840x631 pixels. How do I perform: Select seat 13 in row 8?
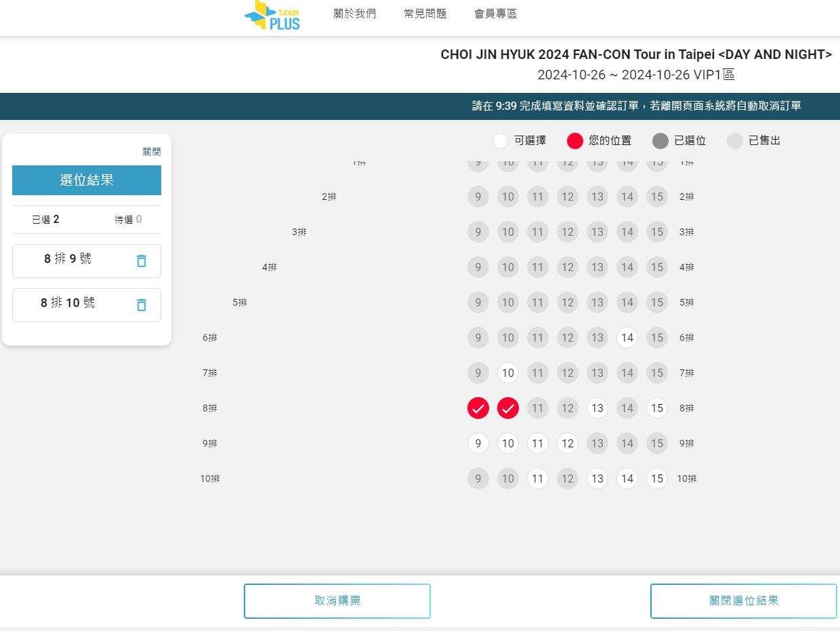click(597, 408)
